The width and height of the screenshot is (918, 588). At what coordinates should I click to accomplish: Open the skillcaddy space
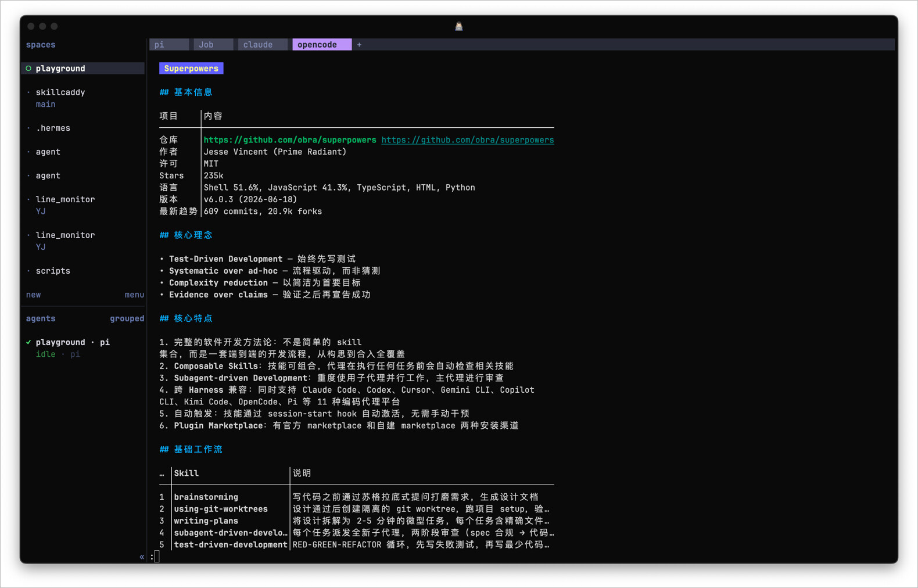click(60, 92)
